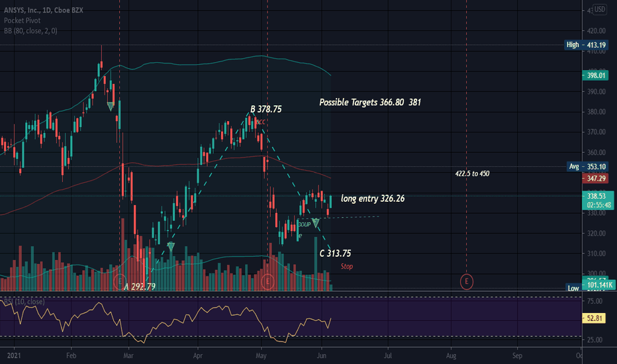The image size is (617, 364).
Task: Click the 420.00 price scale label
Action: (x=596, y=30)
